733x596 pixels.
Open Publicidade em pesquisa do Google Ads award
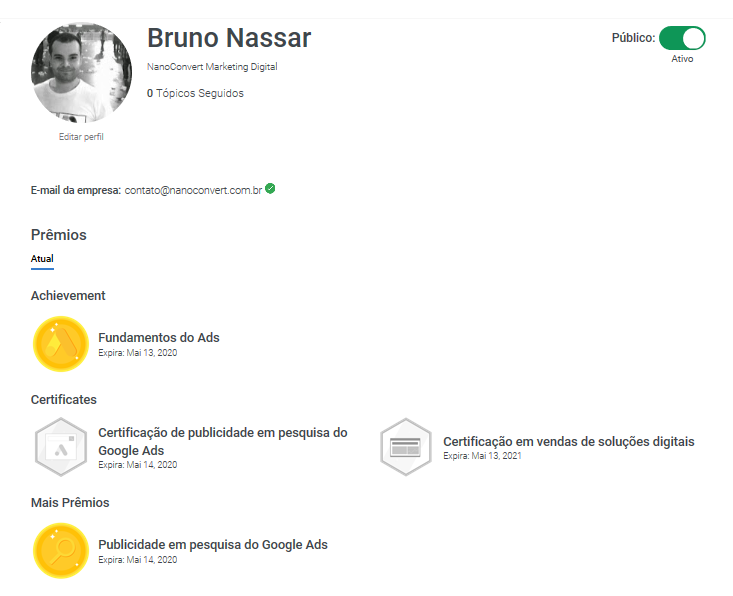coord(213,545)
